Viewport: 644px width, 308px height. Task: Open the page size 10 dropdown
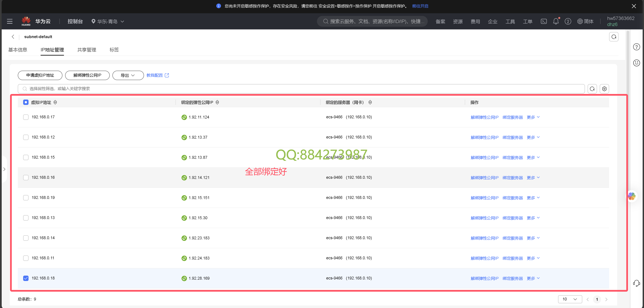coord(570,299)
